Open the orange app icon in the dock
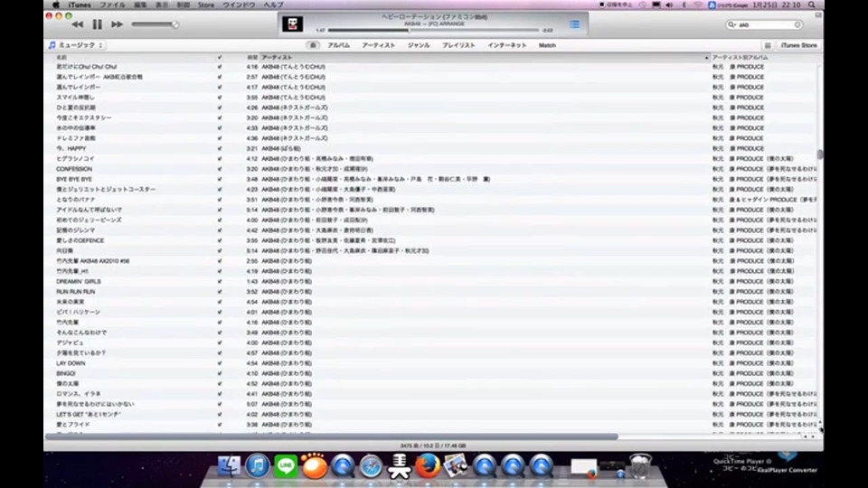The height and width of the screenshot is (488, 868). [315, 466]
